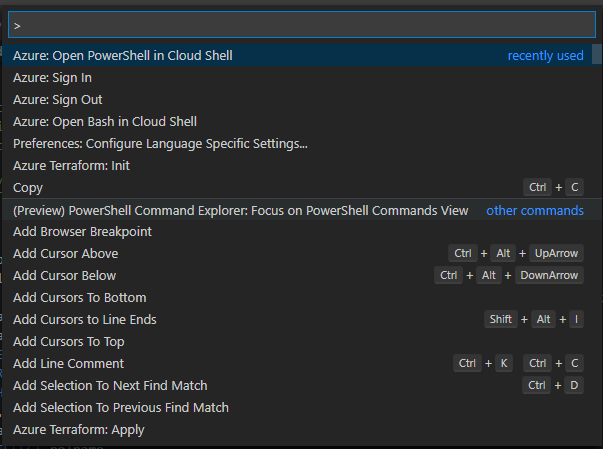This screenshot has height=449, width=603.
Task: Run Azure Terraform: Apply command
Action: click(79, 430)
